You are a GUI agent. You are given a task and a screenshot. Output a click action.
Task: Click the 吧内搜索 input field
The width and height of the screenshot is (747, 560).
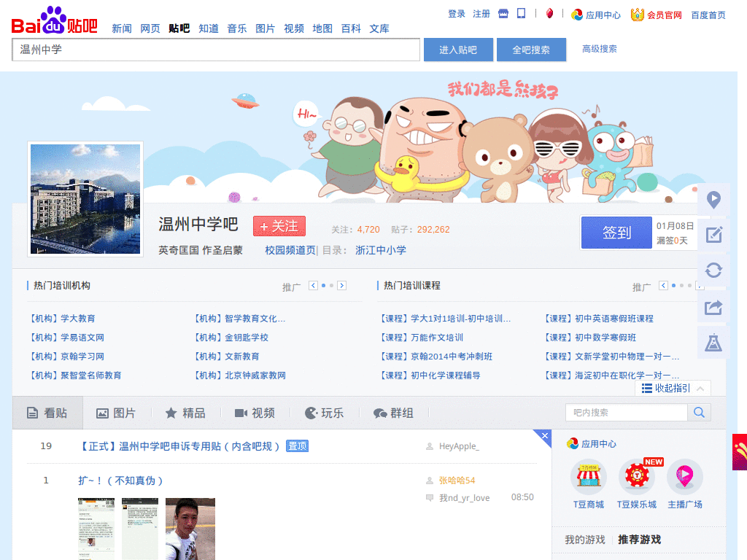point(627,413)
